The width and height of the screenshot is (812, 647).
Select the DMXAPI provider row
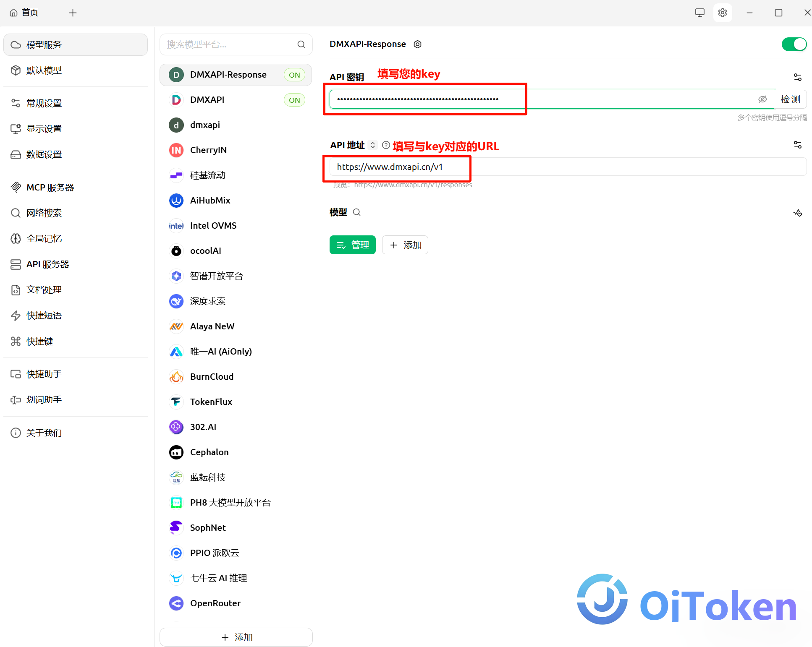(236, 100)
